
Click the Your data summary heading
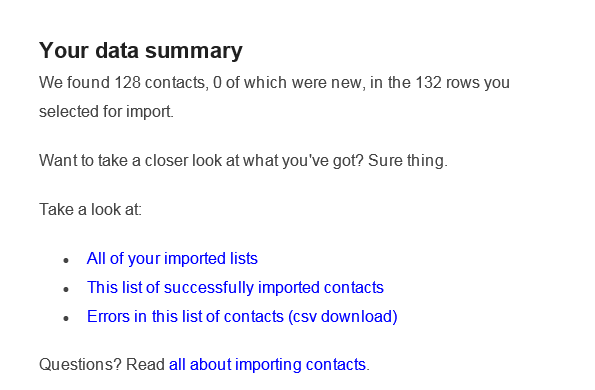coord(141,50)
